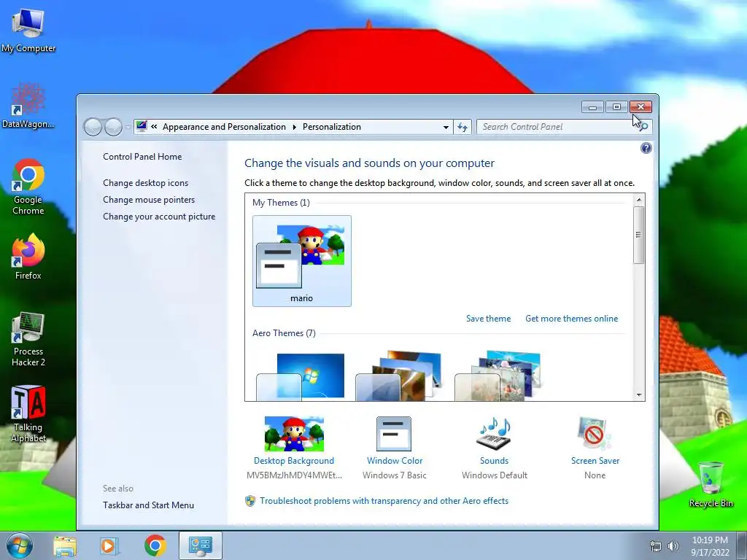
Task: Launch Google Chrome from desktop
Action: point(28,187)
